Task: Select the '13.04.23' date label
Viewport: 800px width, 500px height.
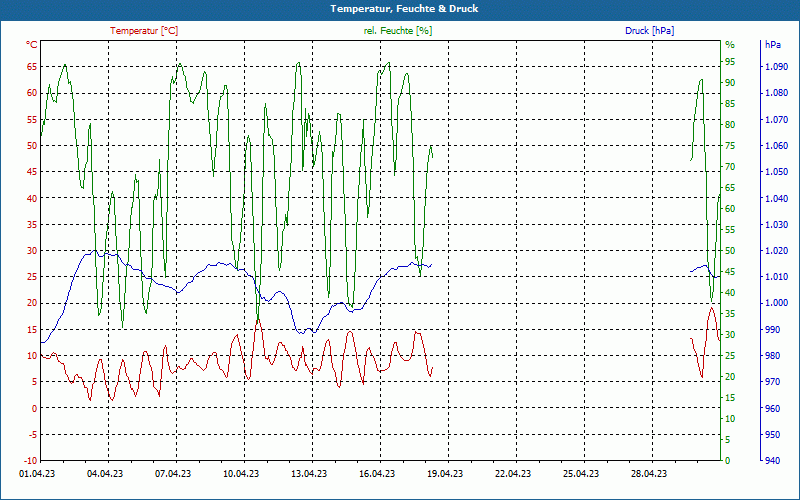Action: (309, 473)
